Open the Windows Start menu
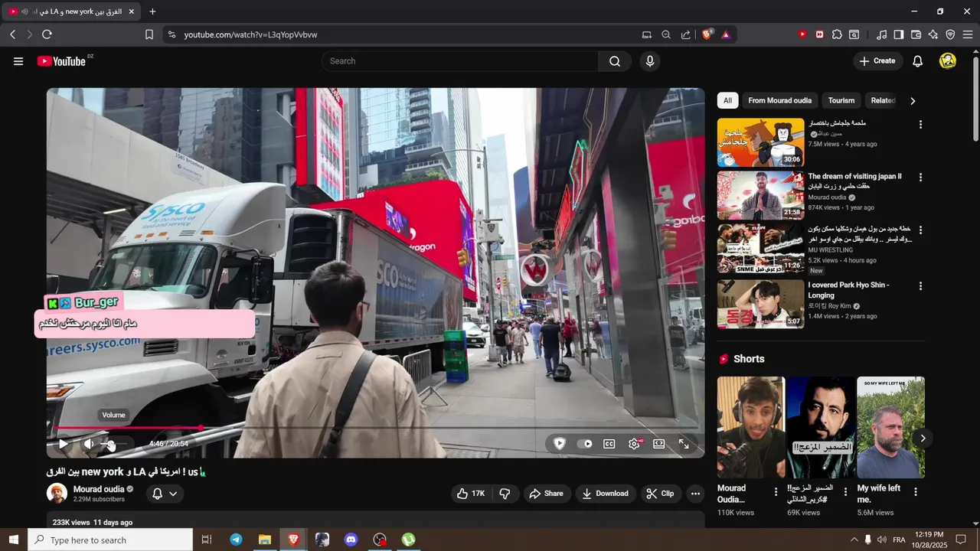This screenshot has height=551, width=980. pyautogui.click(x=13, y=540)
